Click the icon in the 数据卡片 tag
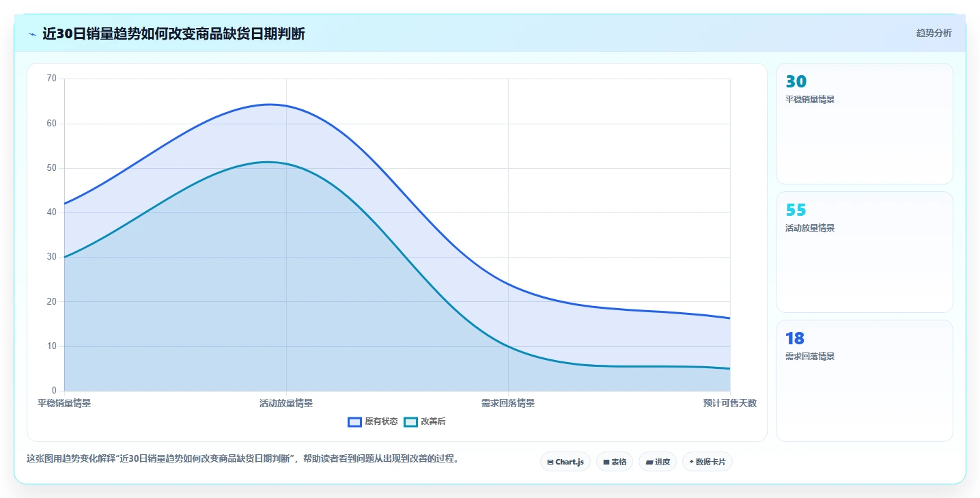The width and height of the screenshot is (980, 498). (691, 462)
